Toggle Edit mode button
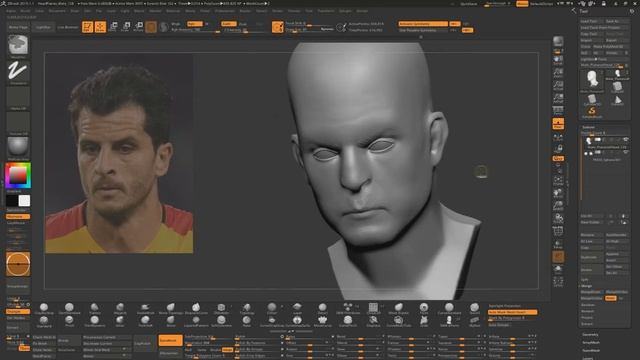Screen dimensions: 640x360 pyautogui.click(x=87, y=27)
